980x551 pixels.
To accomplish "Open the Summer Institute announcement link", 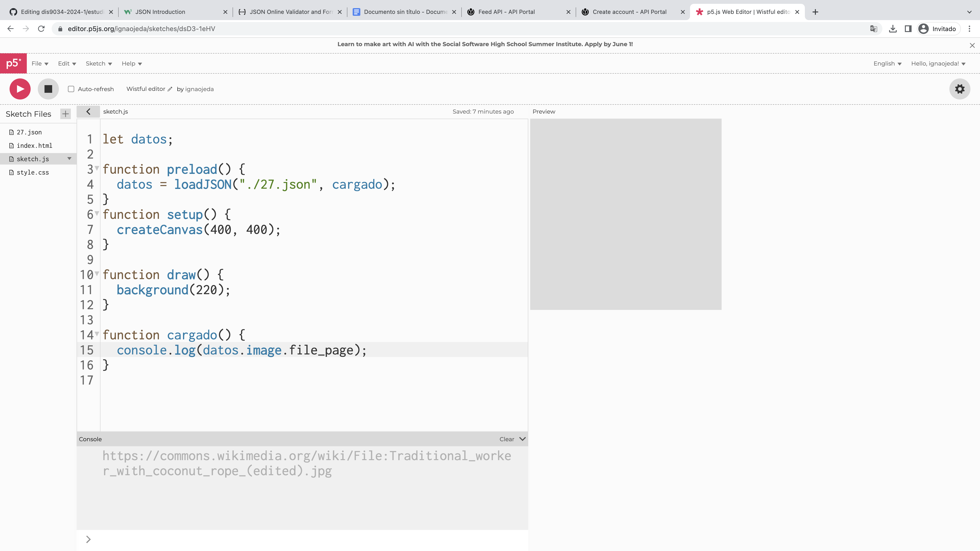I will 485,44.
